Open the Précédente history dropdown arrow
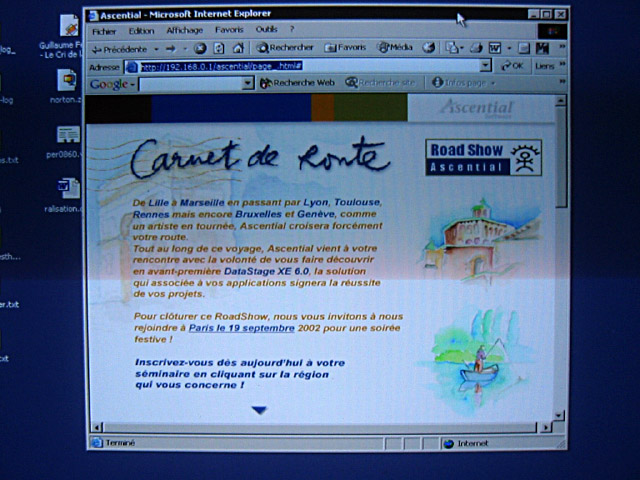The image size is (640, 480). [x=156, y=49]
